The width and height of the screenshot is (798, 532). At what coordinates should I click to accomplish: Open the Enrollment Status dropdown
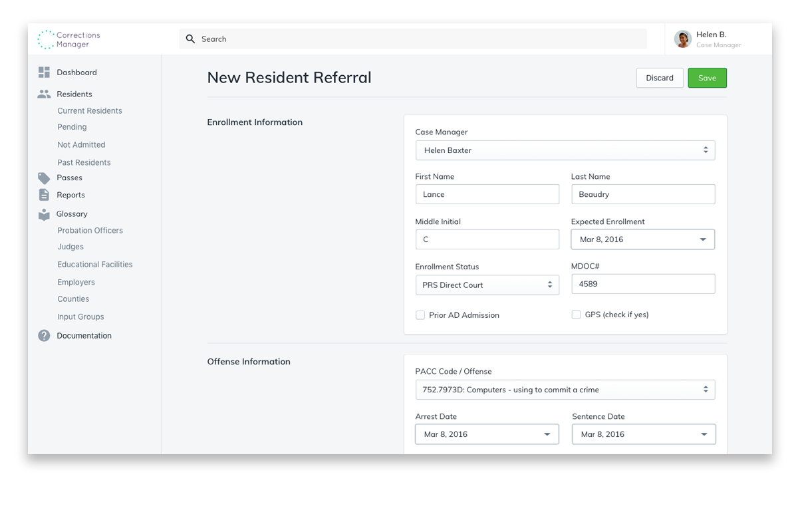pyautogui.click(x=487, y=285)
